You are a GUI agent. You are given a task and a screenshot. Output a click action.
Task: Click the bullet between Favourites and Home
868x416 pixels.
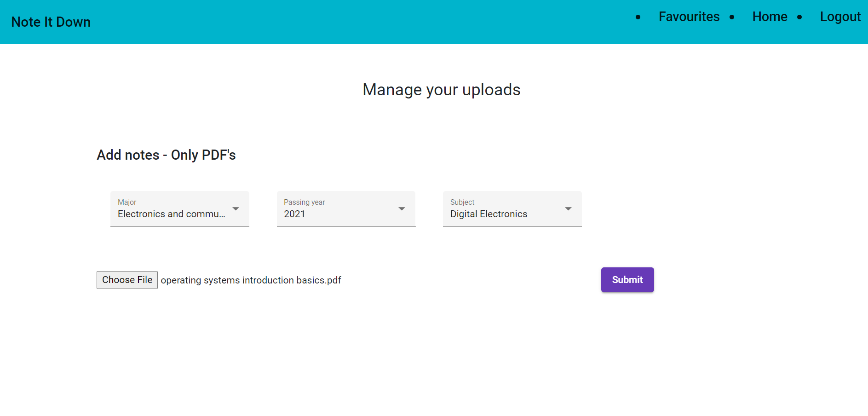coord(733,17)
